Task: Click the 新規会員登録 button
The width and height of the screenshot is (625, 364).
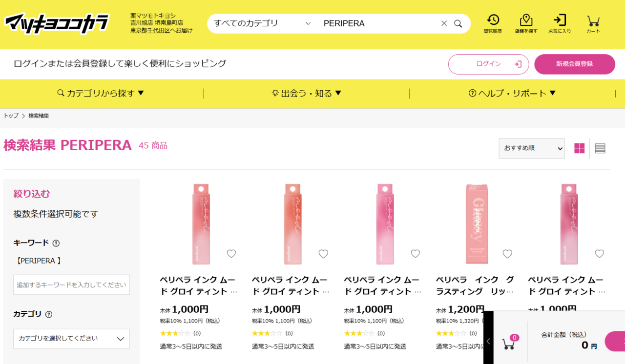Action: (x=575, y=64)
